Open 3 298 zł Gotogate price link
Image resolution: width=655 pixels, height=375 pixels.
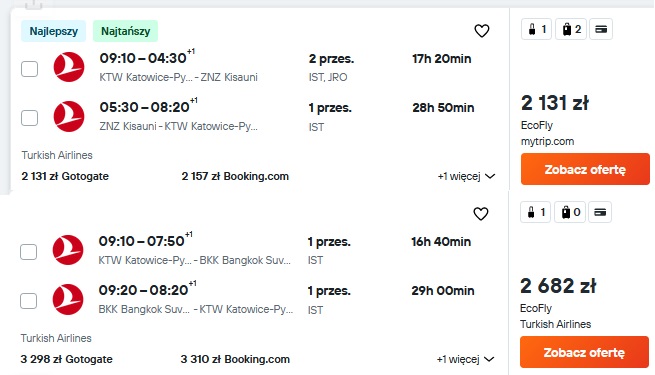(66, 359)
